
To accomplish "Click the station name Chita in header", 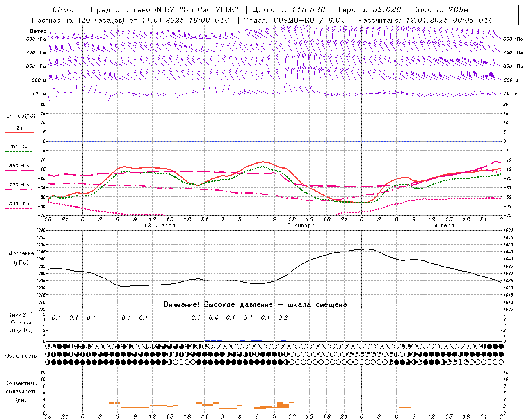I will tap(64, 10).
